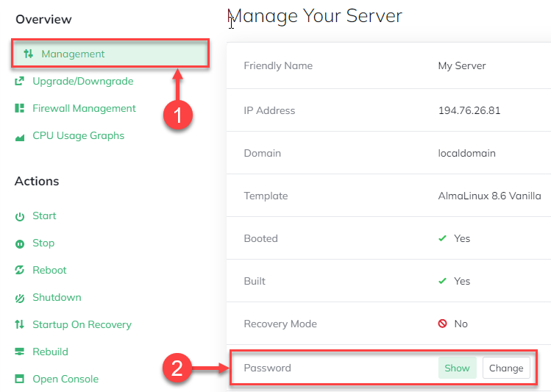The height and width of the screenshot is (392, 551).
Task: Click the green checkmark next to Booted
Action: (442, 239)
